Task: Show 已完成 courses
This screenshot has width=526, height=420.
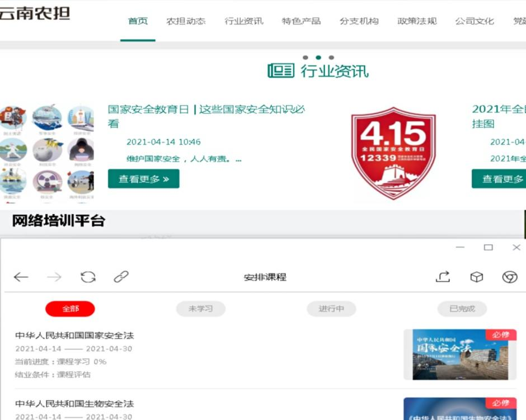Action: point(462,309)
